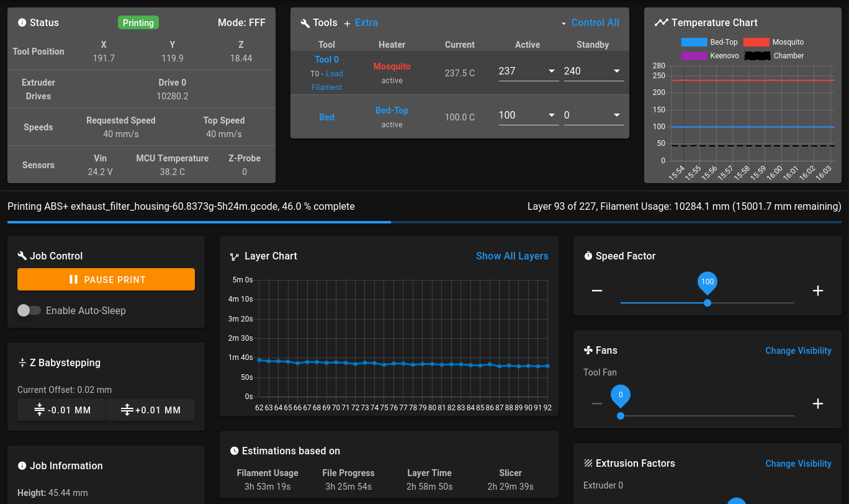Toggle Keenovo legend in temperature chart
Viewport: 849px width, 504px height.
(x=710, y=56)
